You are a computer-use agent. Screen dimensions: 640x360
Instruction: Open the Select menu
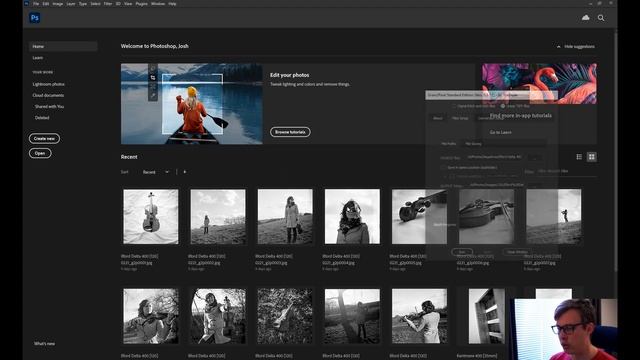[96, 4]
